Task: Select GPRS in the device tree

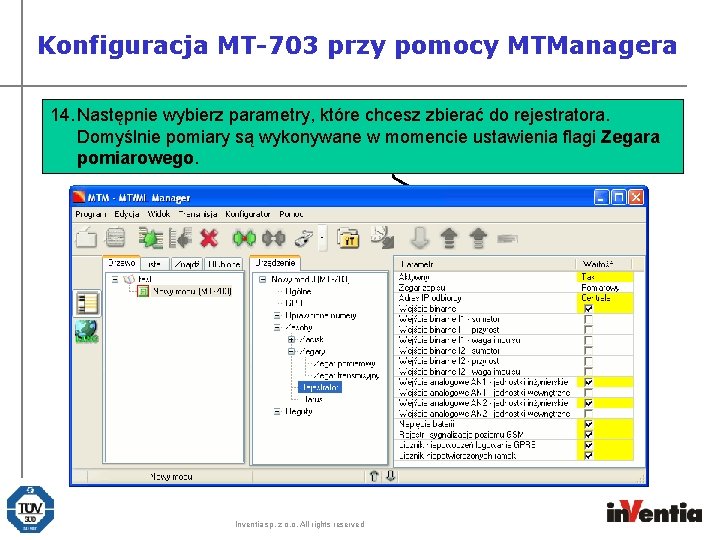Action: click(294, 303)
